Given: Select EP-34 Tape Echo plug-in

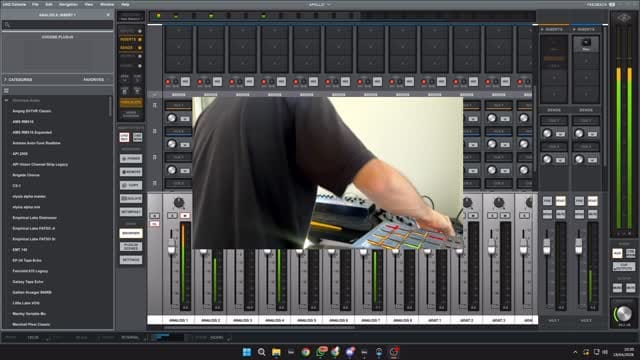Looking at the screenshot, I should tap(27, 260).
